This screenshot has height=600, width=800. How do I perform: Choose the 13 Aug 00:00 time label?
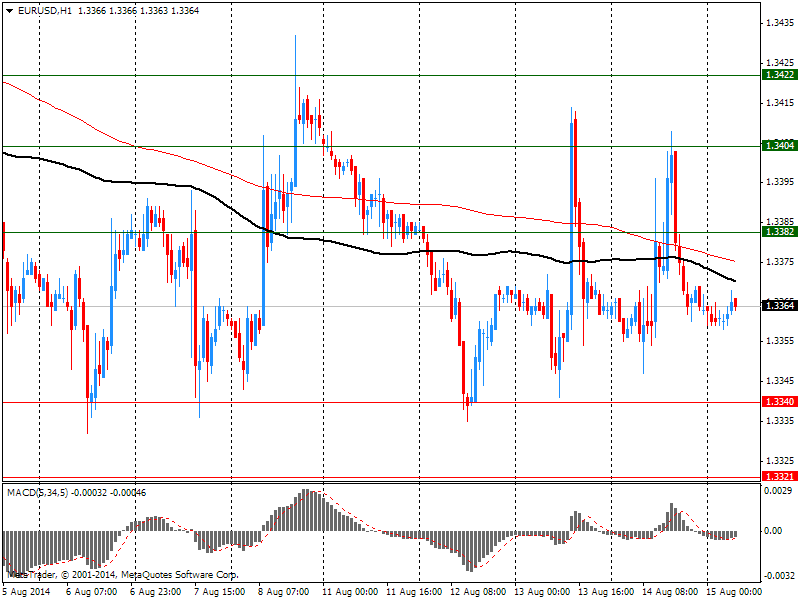tap(542, 592)
